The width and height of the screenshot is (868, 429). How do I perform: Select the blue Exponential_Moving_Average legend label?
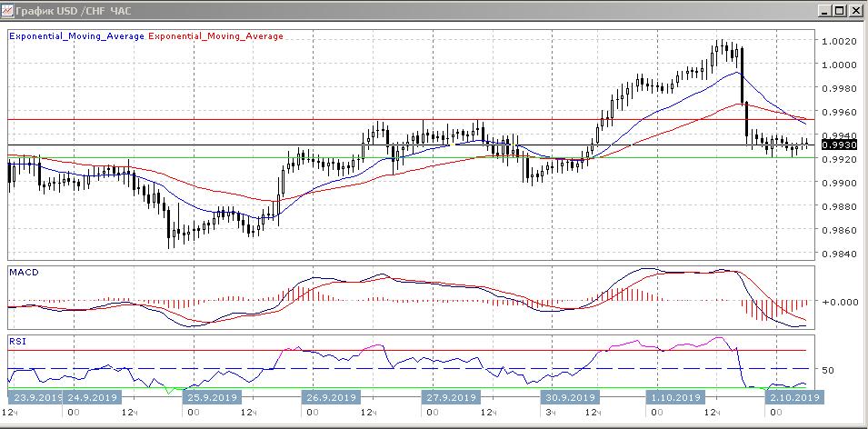[x=75, y=36]
